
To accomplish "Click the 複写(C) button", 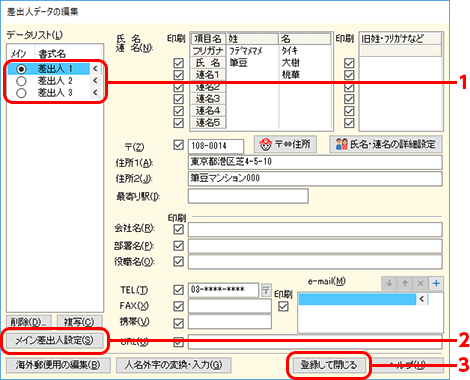I will click(79, 322).
